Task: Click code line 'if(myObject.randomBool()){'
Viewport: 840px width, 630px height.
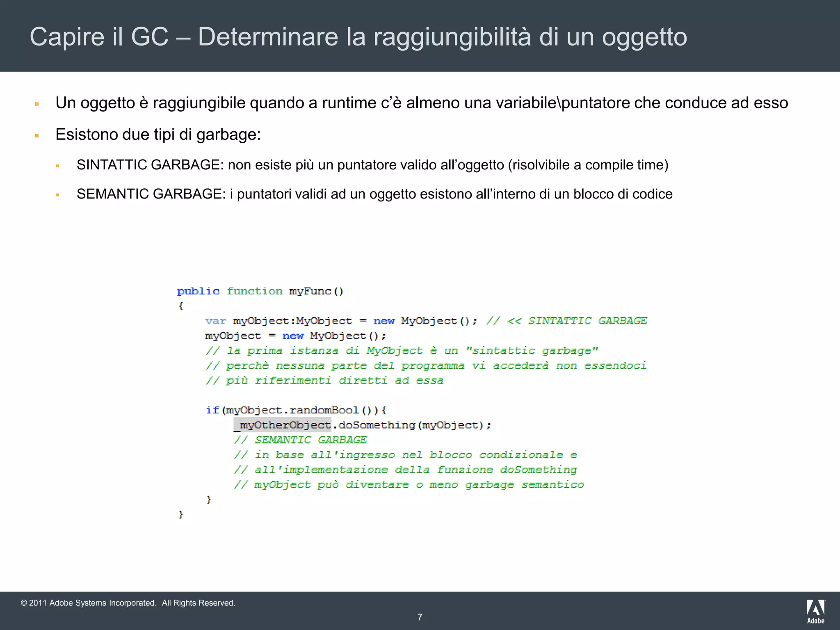Action: pyautogui.click(x=296, y=410)
